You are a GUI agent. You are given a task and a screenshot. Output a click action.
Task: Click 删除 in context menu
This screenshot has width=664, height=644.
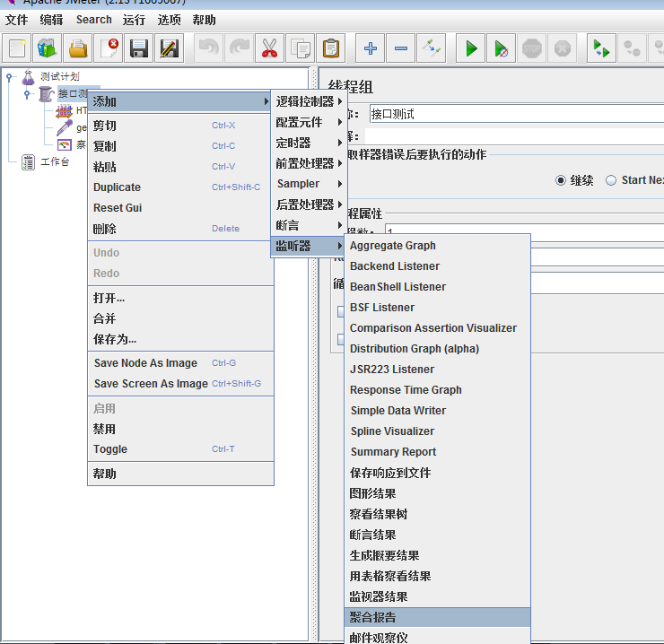181,229
